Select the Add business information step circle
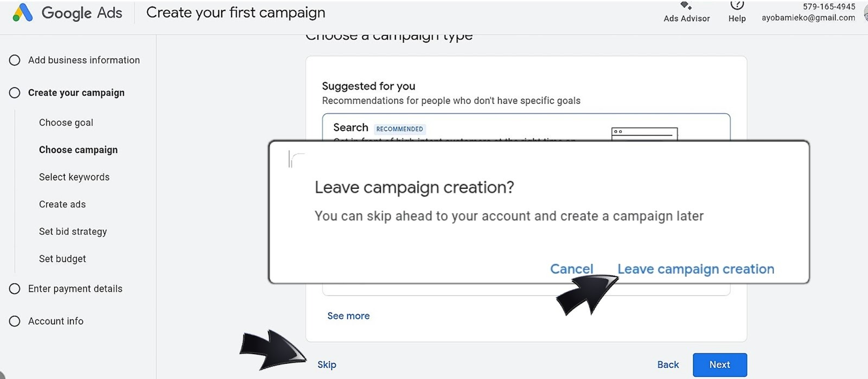The width and height of the screenshot is (868, 379). [x=15, y=60]
